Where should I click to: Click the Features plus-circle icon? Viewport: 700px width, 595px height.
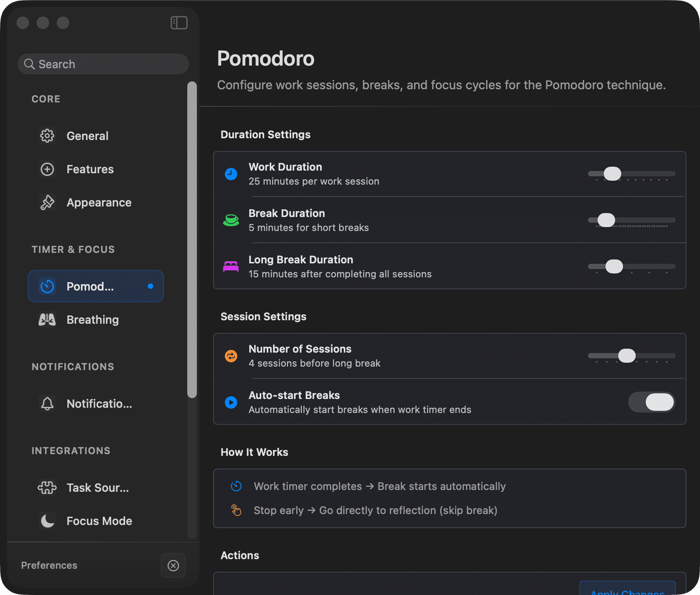47,169
